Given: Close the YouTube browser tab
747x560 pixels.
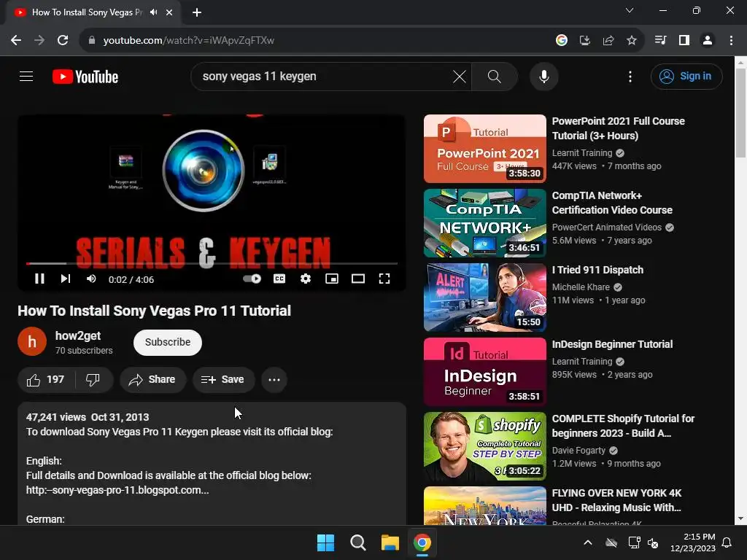Looking at the screenshot, I should [169, 12].
